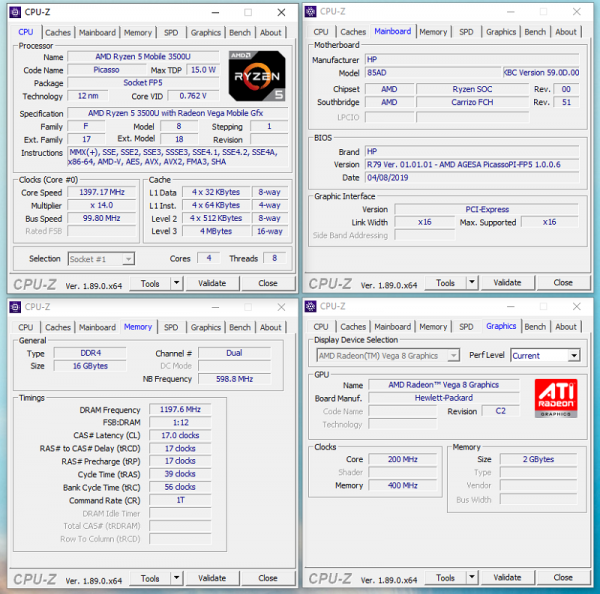The image size is (600, 594).
Task: Select Graphics tab in the Memory window
Action: click(x=205, y=327)
